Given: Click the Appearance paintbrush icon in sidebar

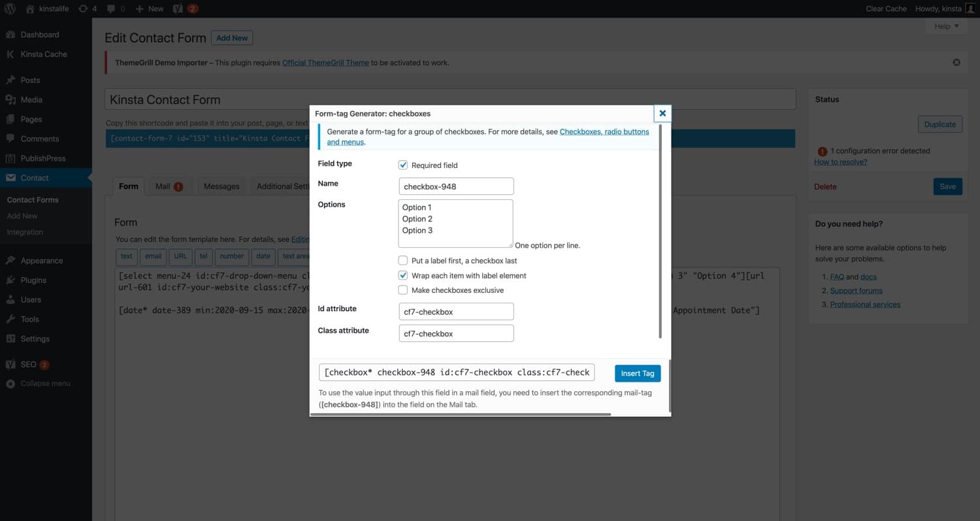Looking at the screenshot, I should [12, 260].
